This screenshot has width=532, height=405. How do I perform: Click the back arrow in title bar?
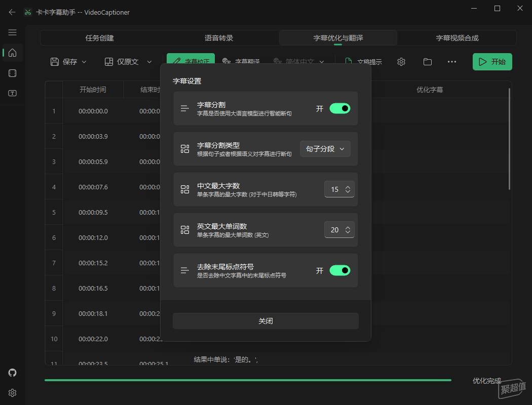click(x=12, y=12)
